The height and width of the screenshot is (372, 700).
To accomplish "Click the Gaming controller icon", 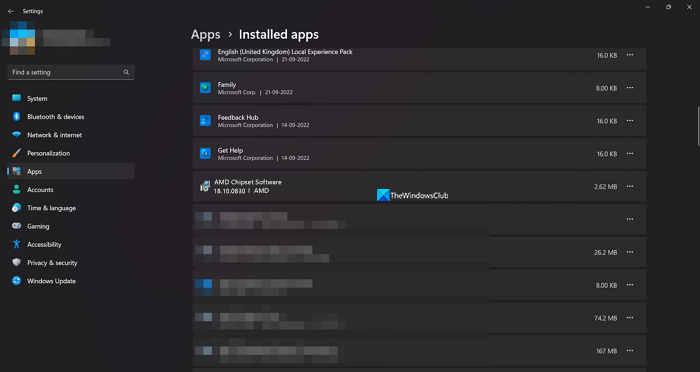I will (17, 226).
